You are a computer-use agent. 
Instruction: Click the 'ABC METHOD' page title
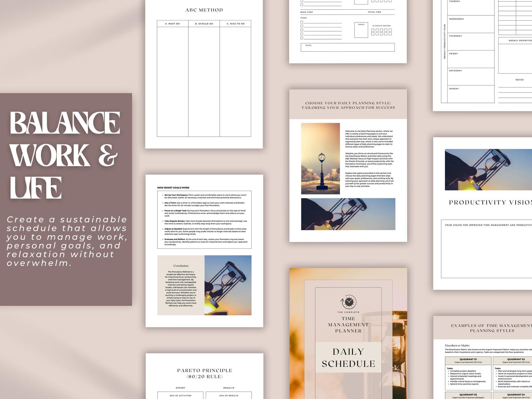204,10
